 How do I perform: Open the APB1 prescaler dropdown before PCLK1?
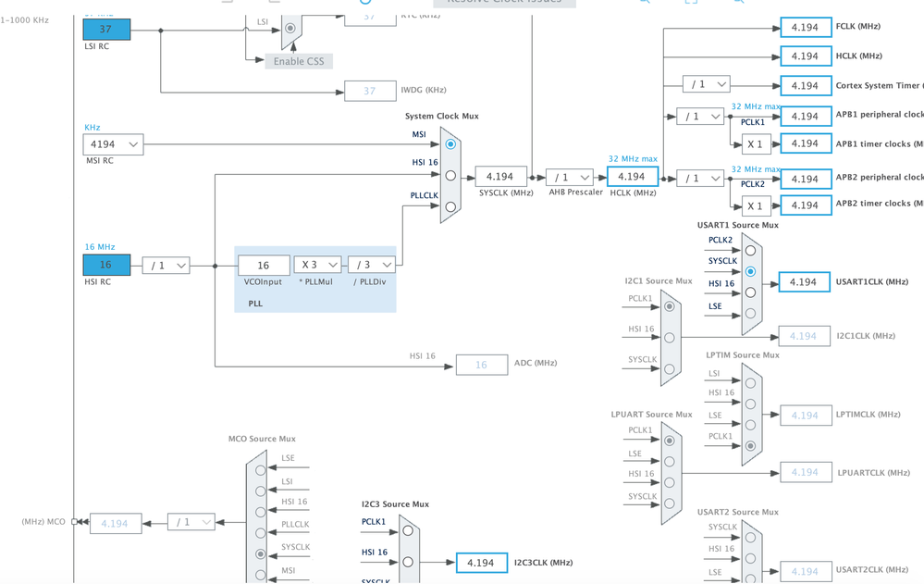(700, 117)
